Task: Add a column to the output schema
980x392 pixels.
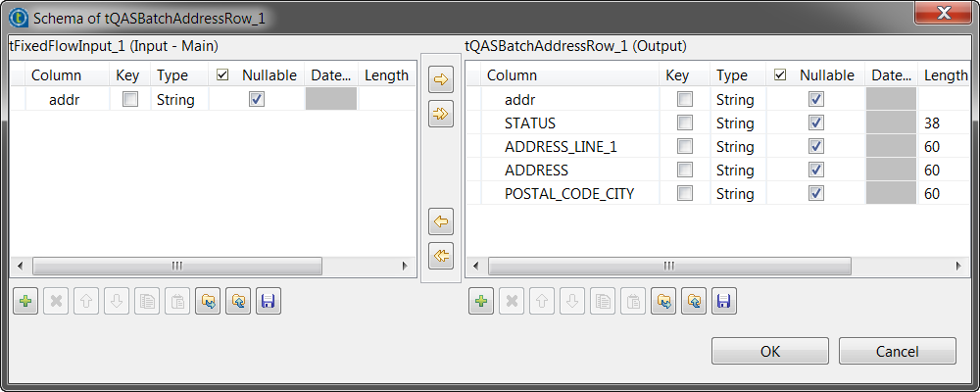Action: click(481, 301)
